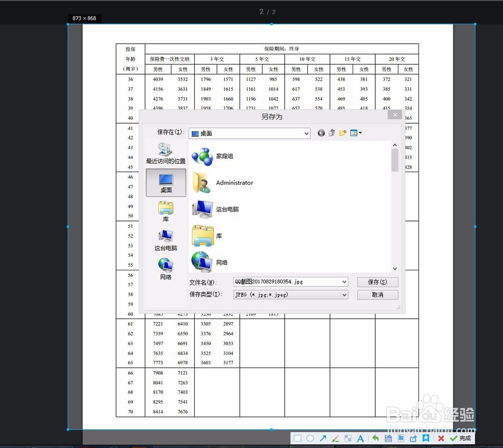Expand the 保存类型 file type dropdown
Image resolution: width=503 pixels, height=448 pixels.
344,294
